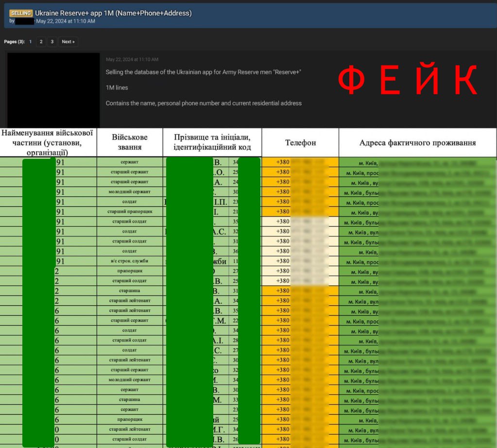Select the 'в/с строк. служби' rank cell
Screen dimensions: 497x448
point(130,261)
